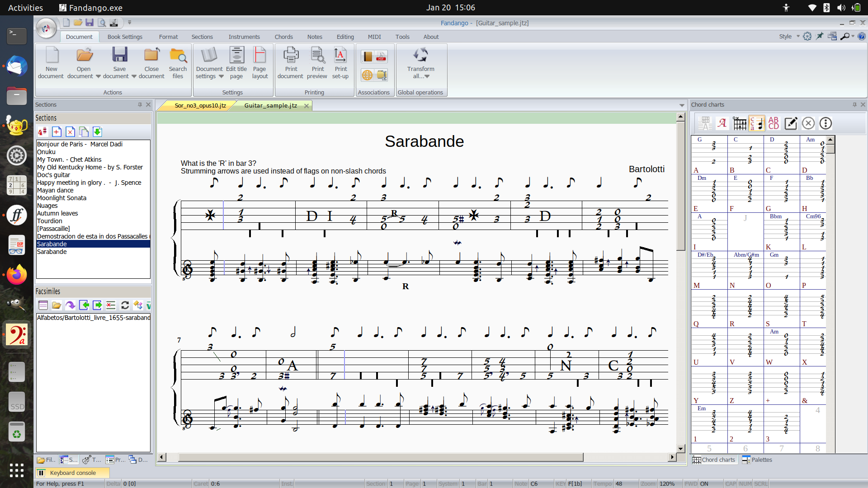Click the horizontal score scrollbar
Screen dimensions: 868x488
[x=380, y=457]
